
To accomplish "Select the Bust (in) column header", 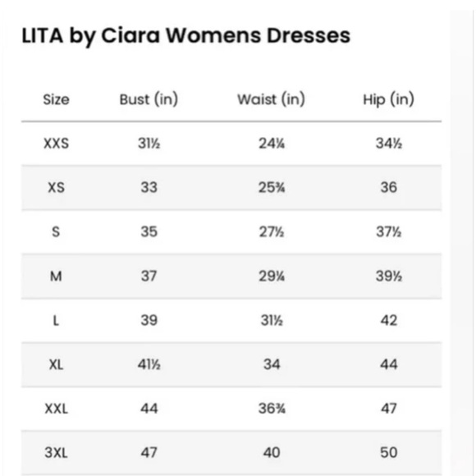I will tap(149, 99).
